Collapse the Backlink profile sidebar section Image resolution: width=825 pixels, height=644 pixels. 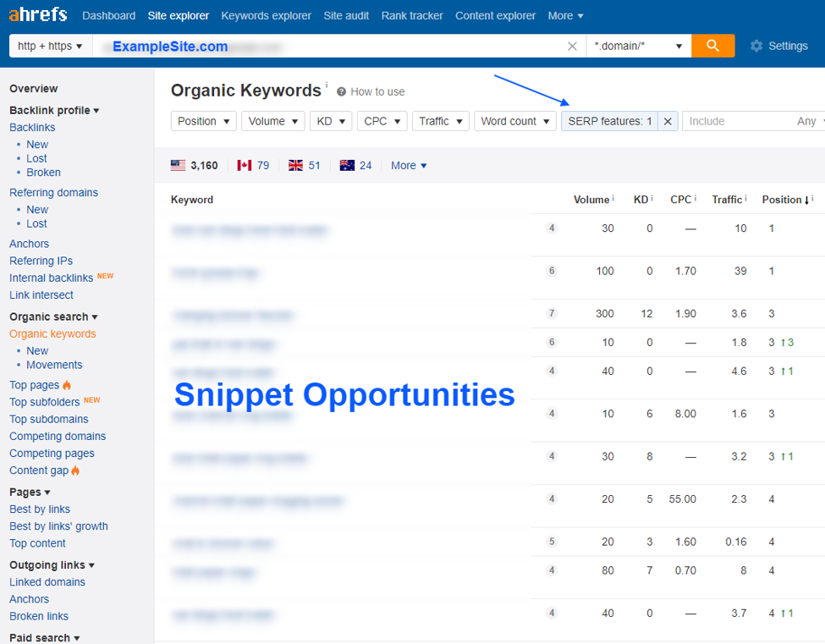(x=54, y=110)
